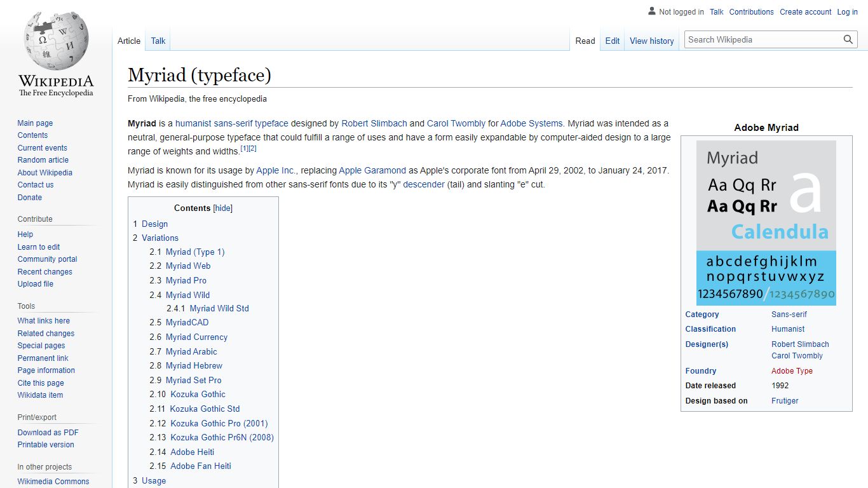868x488 pixels.
Task: Open Printable version link
Action: coord(46,445)
